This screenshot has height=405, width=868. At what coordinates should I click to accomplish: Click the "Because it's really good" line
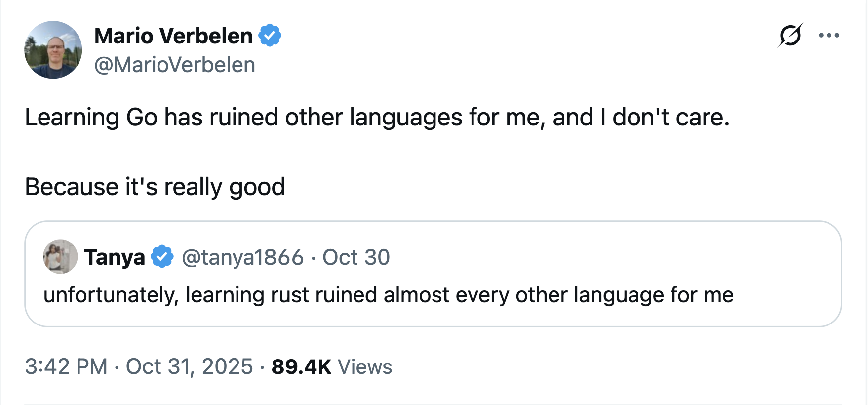155,187
